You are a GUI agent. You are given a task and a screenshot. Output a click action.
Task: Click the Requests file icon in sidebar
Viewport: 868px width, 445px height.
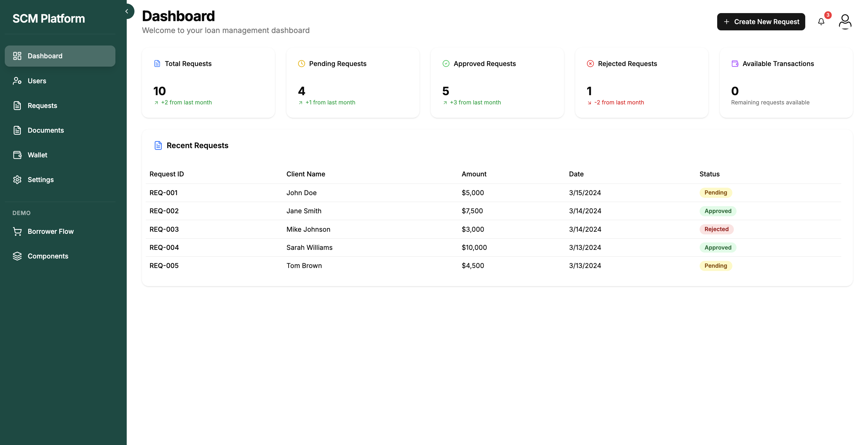[17, 105]
